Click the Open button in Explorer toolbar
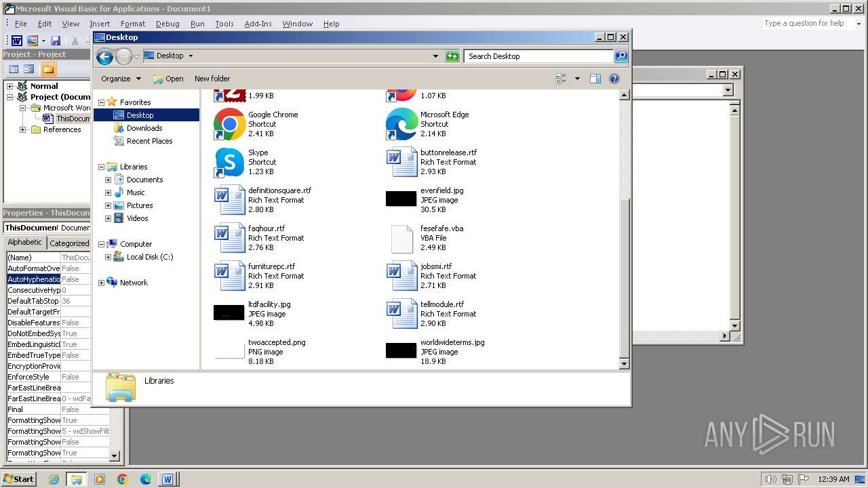The height and width of the screenshot is (488, 868). tap(168, 79)
